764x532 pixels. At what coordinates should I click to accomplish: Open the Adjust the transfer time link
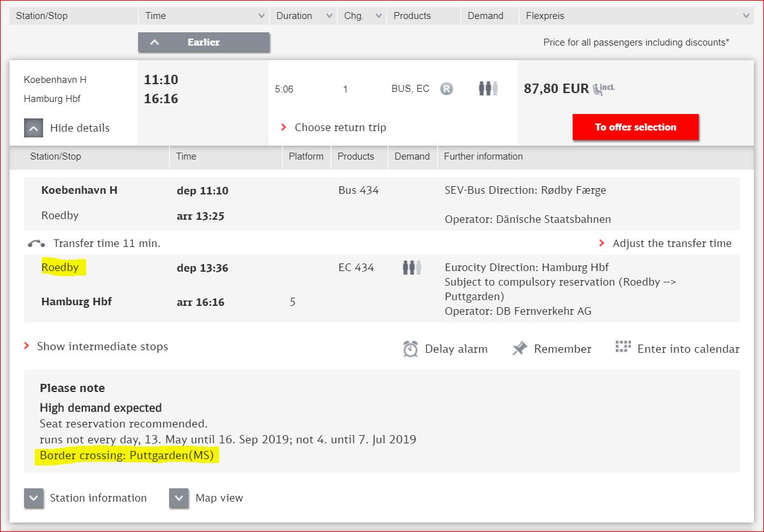672,243
